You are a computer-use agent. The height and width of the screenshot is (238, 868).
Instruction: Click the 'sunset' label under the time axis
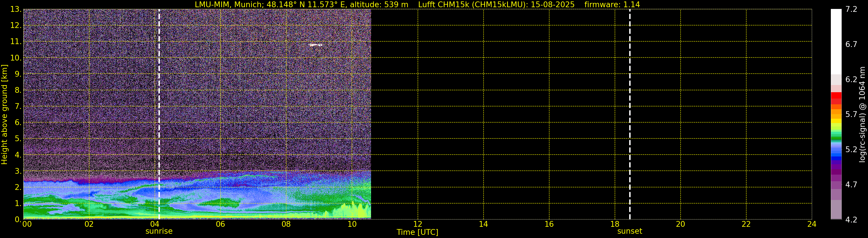coord(630,231)
